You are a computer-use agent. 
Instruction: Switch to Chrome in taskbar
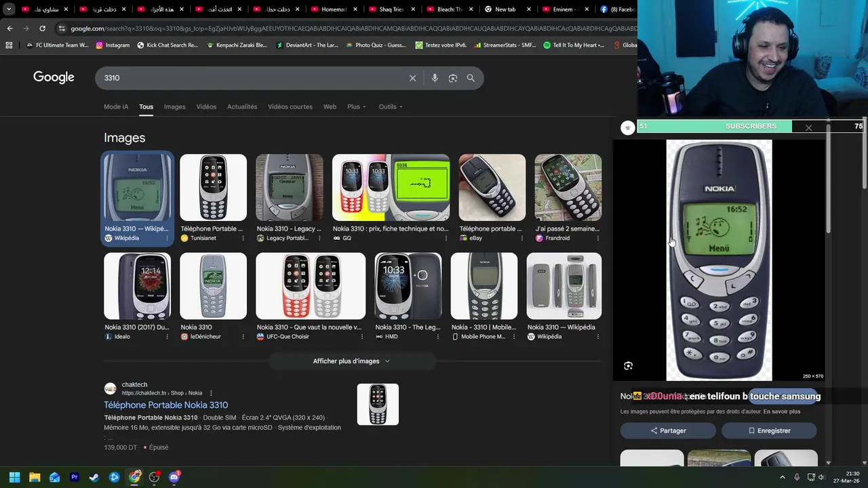pos(134,477)
